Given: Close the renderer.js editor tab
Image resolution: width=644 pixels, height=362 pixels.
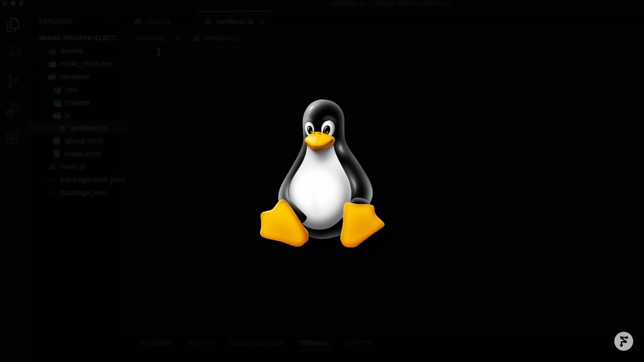Looking at the screenshot, I should (x=262, y=22).
